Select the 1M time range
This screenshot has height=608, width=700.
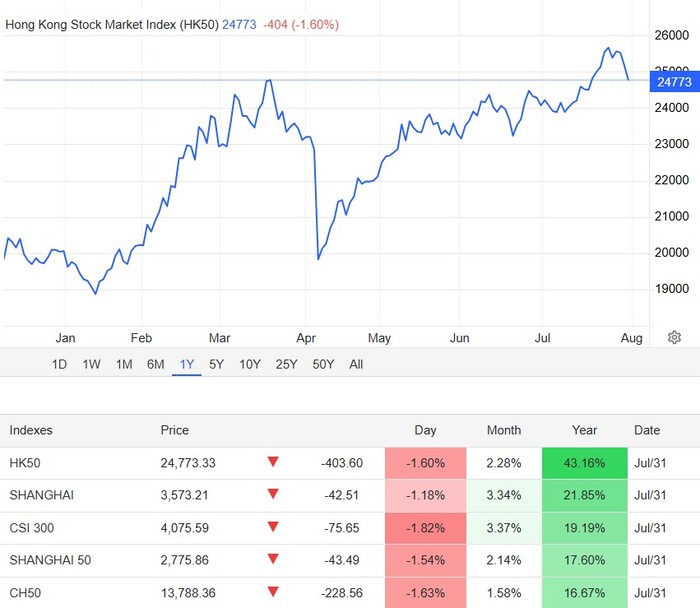pos(124,365)
